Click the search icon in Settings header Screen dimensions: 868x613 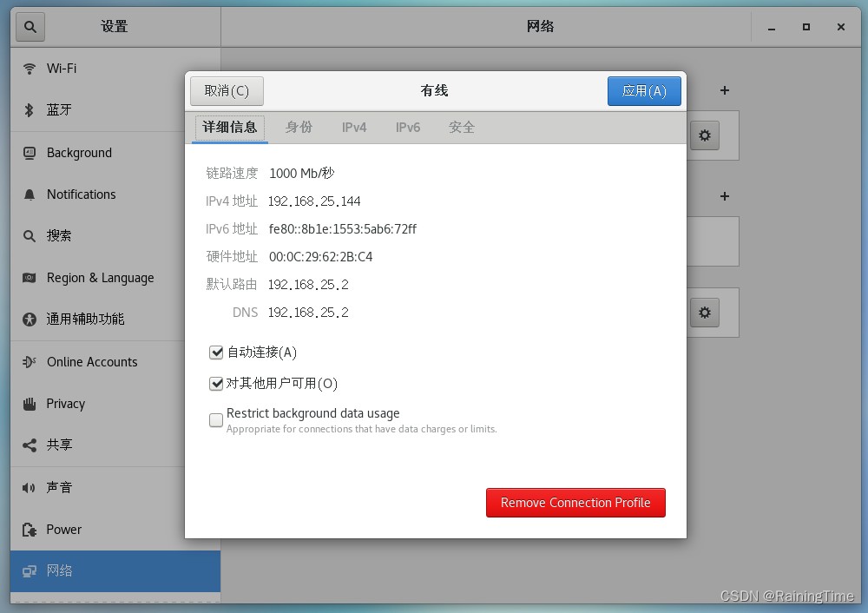point(30,27)
